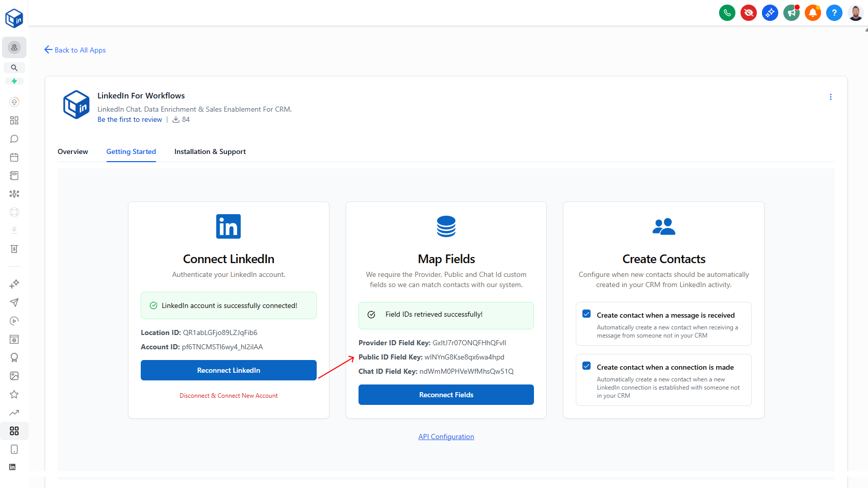Viewport: 868px width, 488px height.
Task: Uncheck Create contact when a message is received
Action: (586, 314)
